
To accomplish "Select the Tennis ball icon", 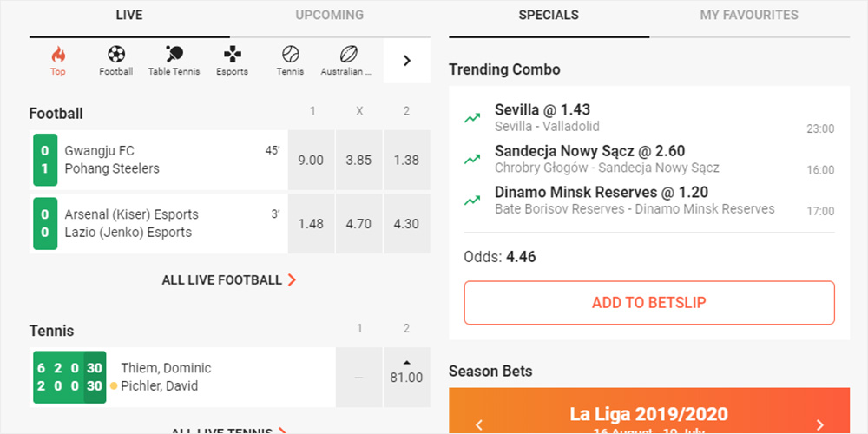I will 290,54.
